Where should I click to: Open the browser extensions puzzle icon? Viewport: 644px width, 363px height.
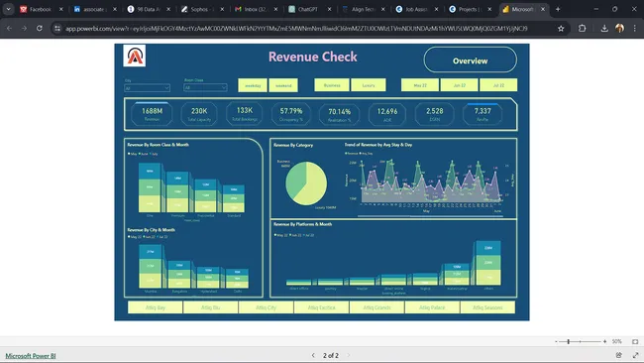coord(582,29)
